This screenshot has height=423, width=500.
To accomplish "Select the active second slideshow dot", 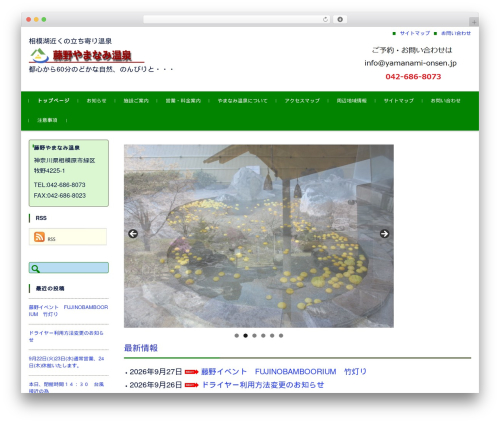I will click(245, 336).
